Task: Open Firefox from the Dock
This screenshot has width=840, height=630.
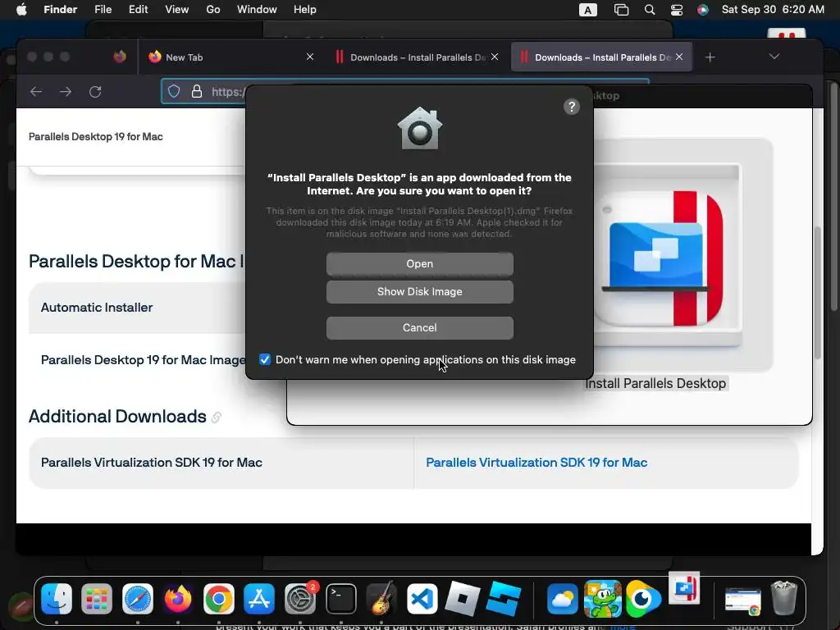Action: pos(178,598)
